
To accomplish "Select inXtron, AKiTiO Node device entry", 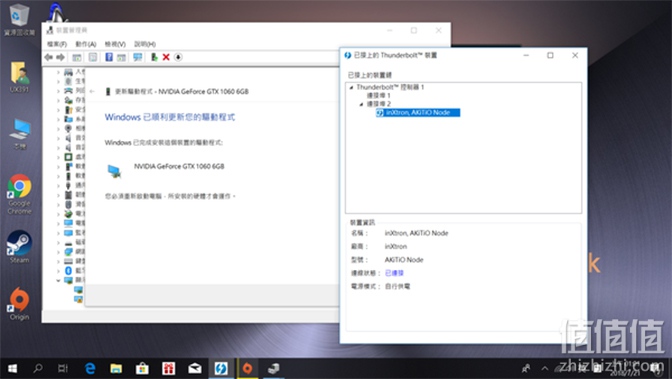I will (418, 112).
